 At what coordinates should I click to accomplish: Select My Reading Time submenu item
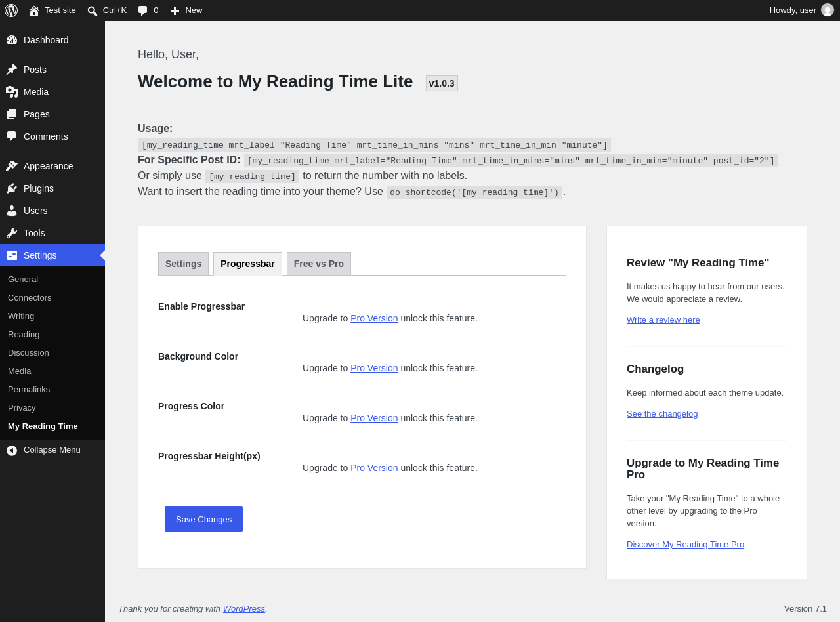coord(52,426)
